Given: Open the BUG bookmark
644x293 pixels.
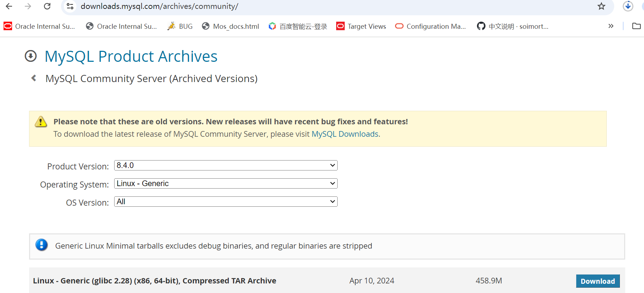Looking at the screenshot, I should pyautogui.click(x=180, y=26).
